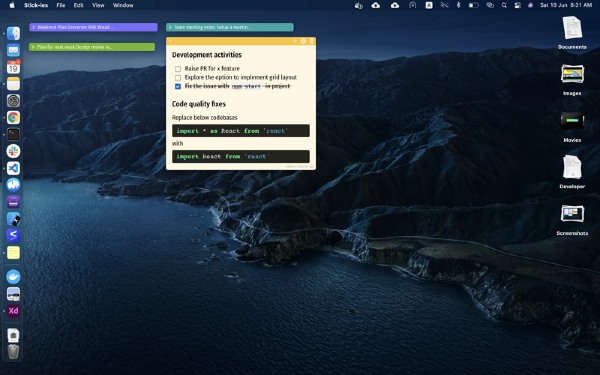The height and width of the screenshot is (375, 600).
Task: Open the Apple menu
Action: [12, 5]
